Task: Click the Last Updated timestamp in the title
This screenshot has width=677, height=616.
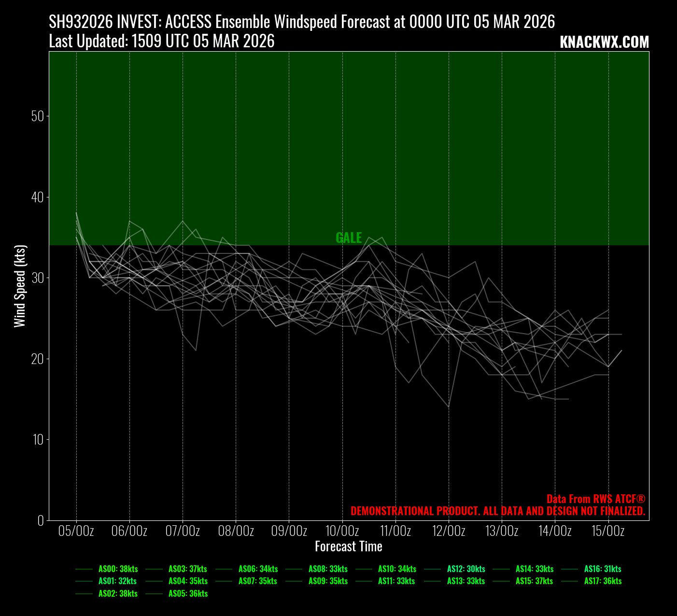Action: tap(162, 42)
